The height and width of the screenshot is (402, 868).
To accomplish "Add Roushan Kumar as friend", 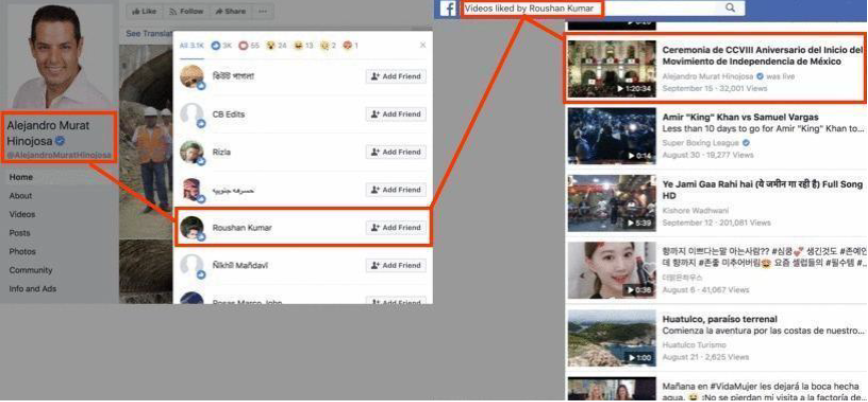I will [x=396, y=228].
